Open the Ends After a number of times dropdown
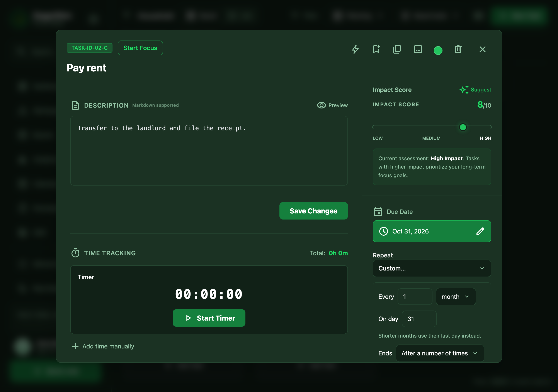Image resolution: width=558 pixels, height=392 pixels. tap(440, 353)
